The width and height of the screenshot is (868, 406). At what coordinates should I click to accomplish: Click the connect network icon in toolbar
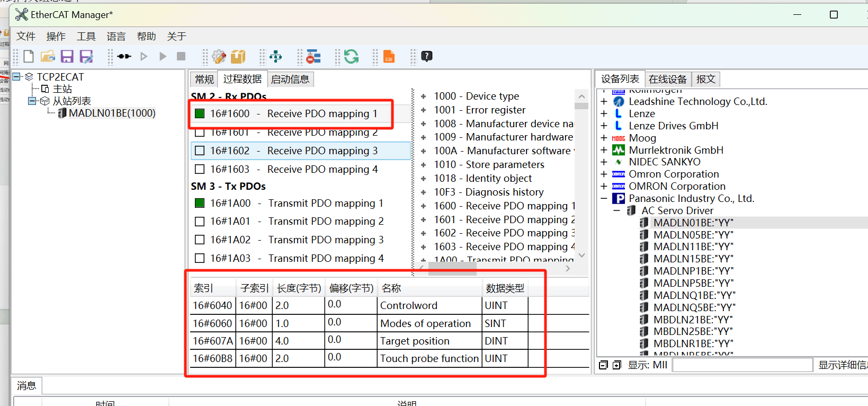[x=124, y=56]
